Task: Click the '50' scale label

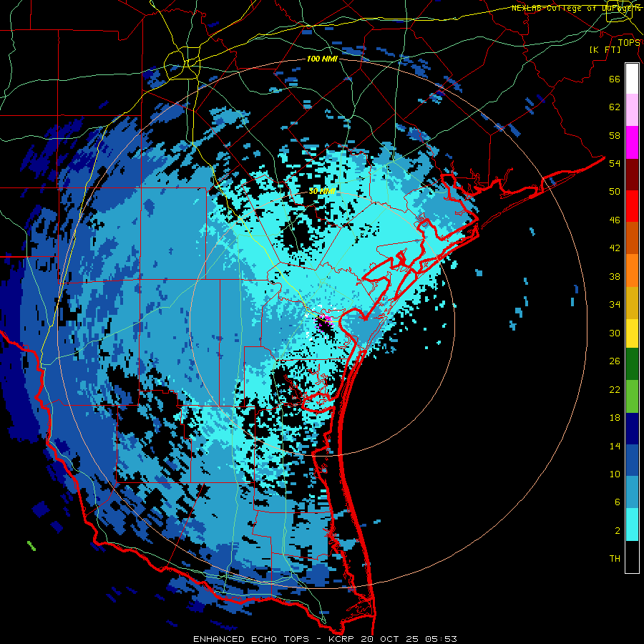Action: pyautogui.click(x=615, y=191)
